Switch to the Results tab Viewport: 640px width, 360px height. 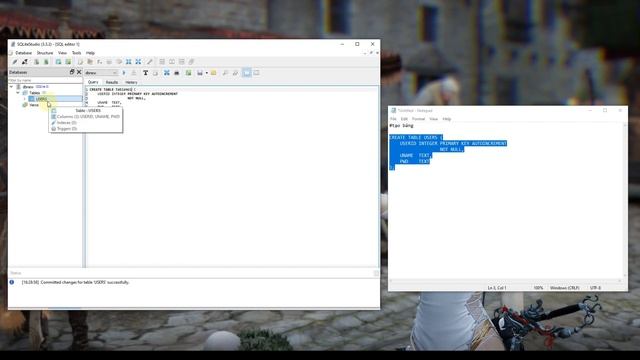[x=111, y=82]
